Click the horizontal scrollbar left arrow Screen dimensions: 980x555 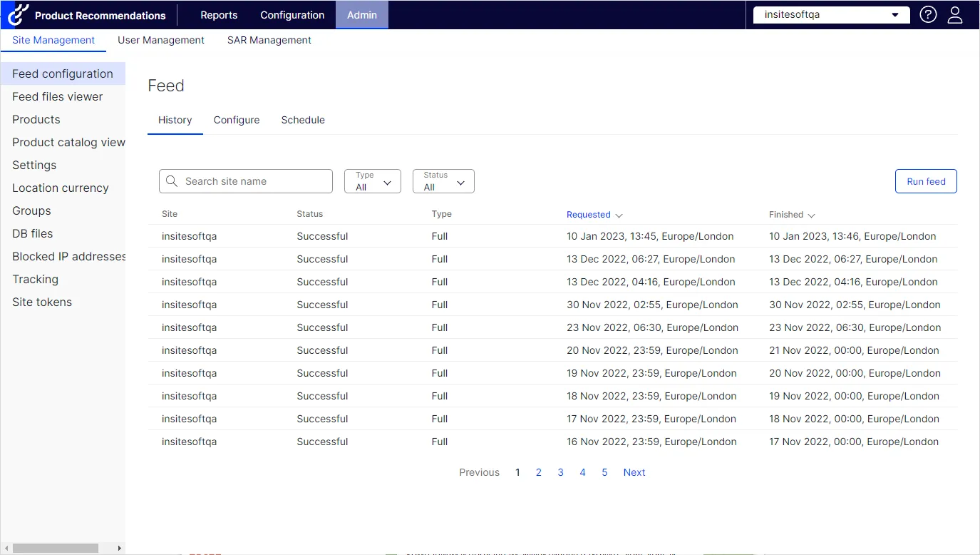[6, 548]
